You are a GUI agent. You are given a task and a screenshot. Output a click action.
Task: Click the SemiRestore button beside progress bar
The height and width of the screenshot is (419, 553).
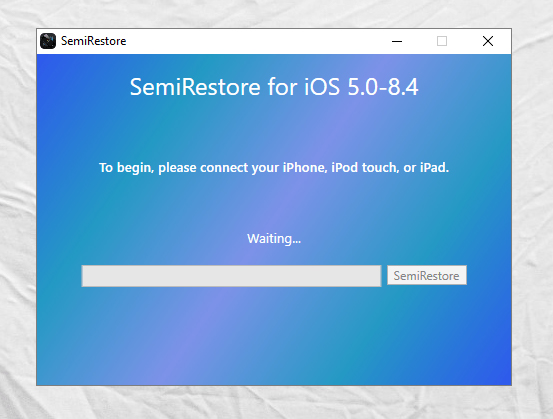[427, 275]
